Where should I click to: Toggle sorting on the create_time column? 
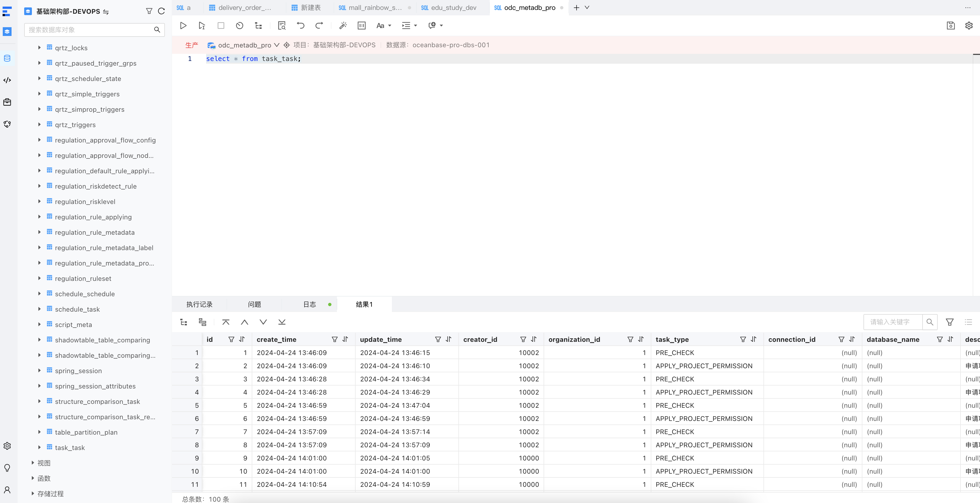[345, 339]
